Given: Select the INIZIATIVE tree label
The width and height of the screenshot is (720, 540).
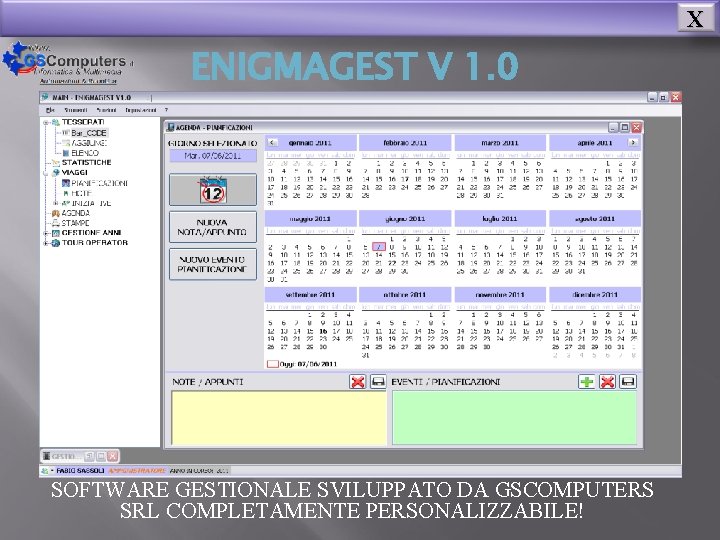Looking at the screenshot, I should click(91, 203).
